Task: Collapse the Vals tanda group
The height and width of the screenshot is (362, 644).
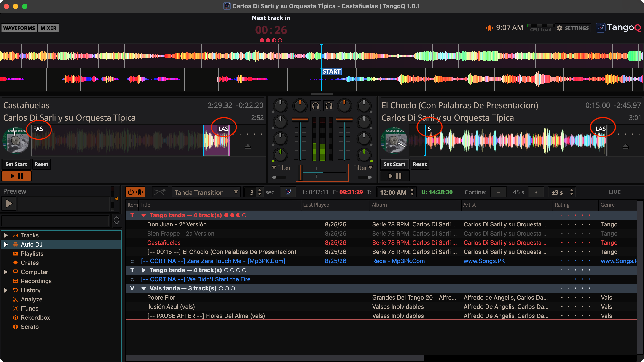Action: tap(143, 288)
